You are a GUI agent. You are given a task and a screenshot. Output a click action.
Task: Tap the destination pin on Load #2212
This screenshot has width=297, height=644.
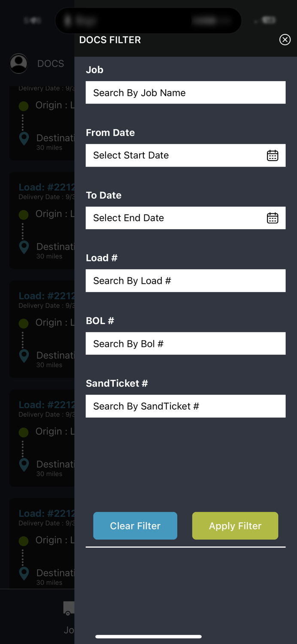23,246
